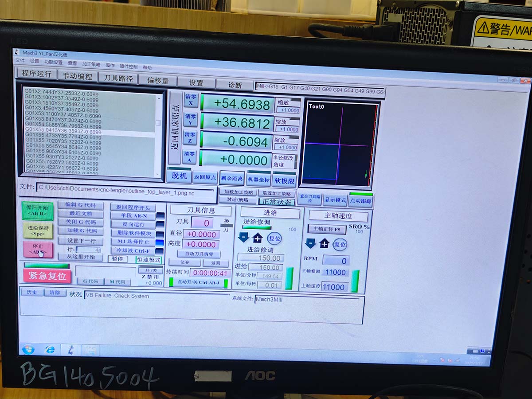Click the 进给修调 feed override bar
The image size is (532, 399).
click(x=257, y=228)
